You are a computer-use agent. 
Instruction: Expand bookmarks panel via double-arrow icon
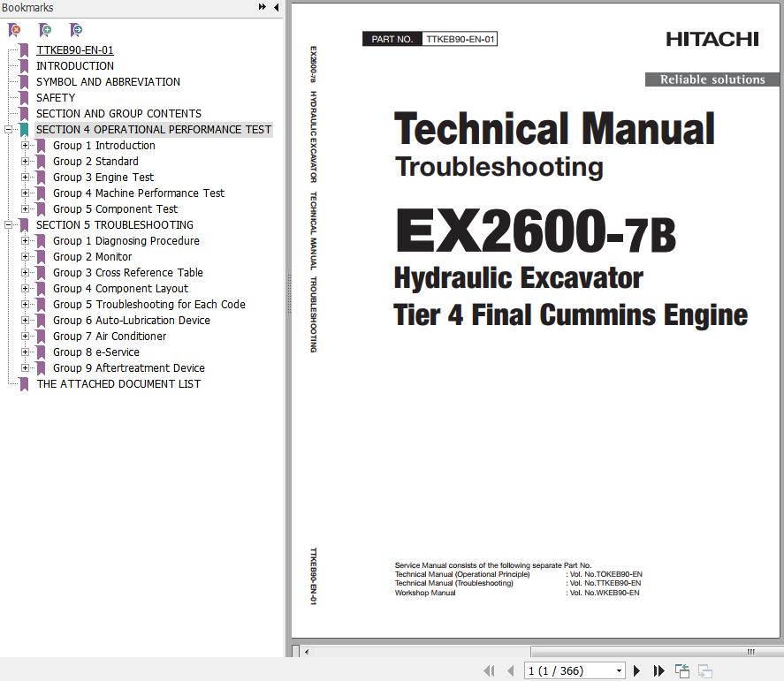click(262, 7)
